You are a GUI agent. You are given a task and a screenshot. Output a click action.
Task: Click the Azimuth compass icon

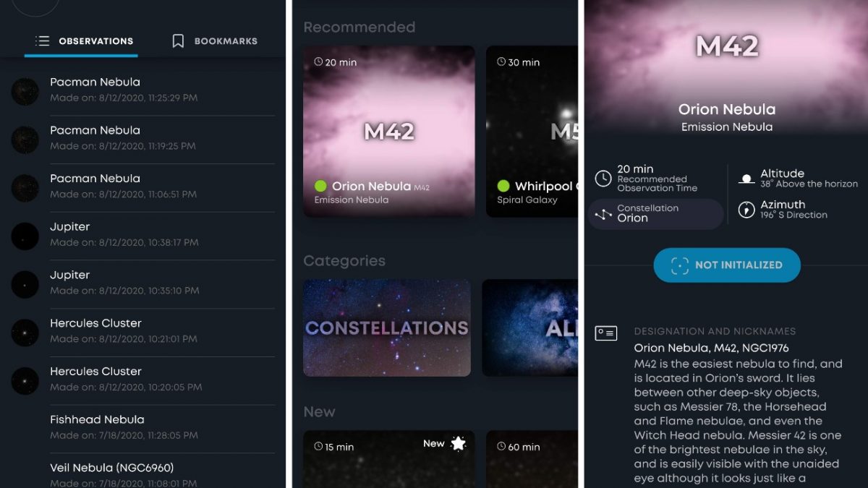pos(746,210)
